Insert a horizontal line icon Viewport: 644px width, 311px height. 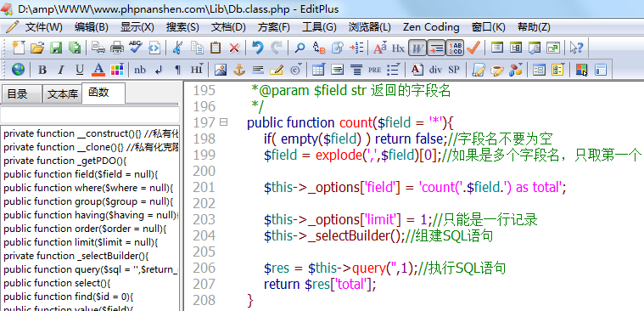pos(258,70)
